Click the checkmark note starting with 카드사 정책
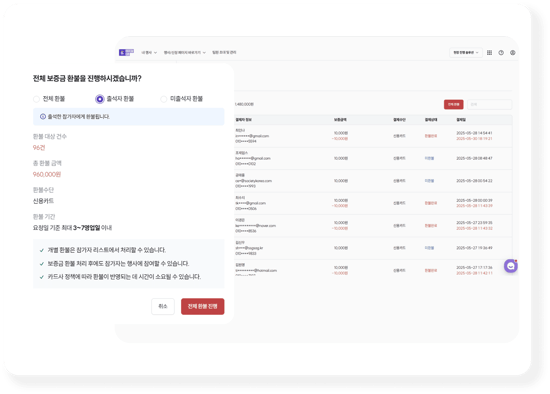This screenshot has height=394, width=550. pos(124,277)
